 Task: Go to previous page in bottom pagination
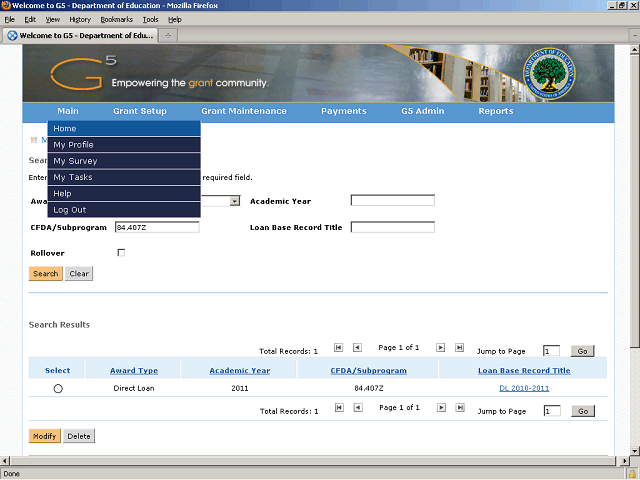pos(358,408)
